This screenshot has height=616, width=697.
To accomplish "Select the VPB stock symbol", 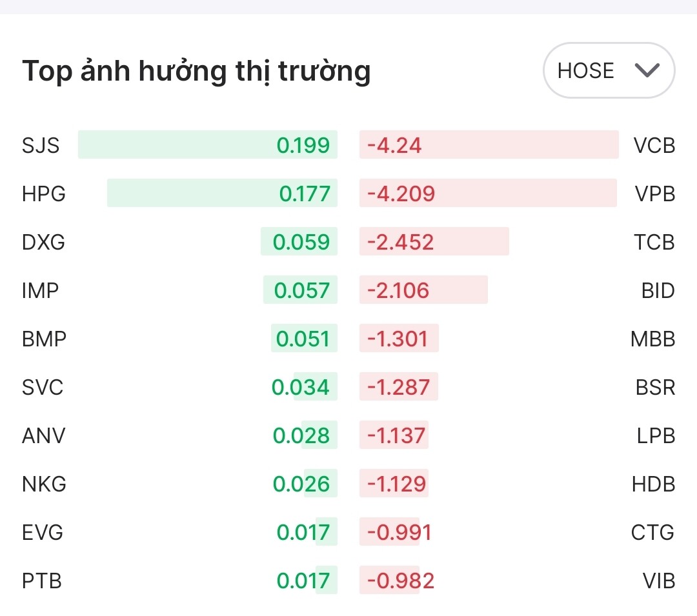I will point(654,194).
